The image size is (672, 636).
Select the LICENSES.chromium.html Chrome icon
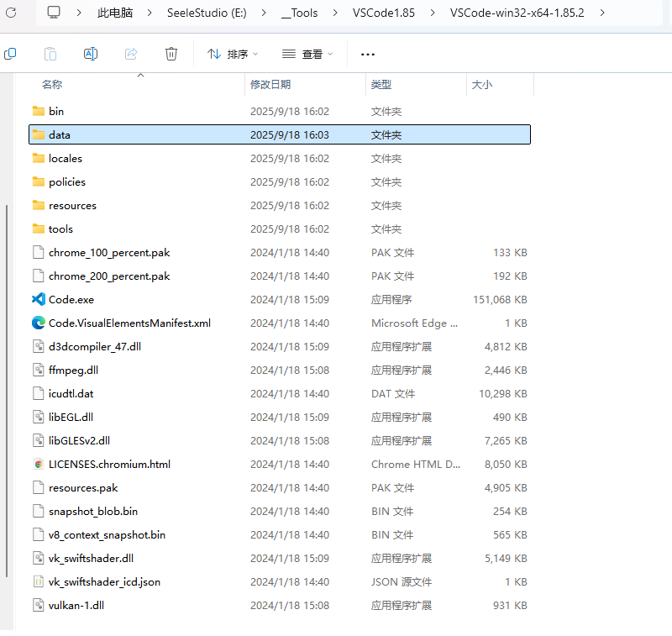click(x=38, y=464)
